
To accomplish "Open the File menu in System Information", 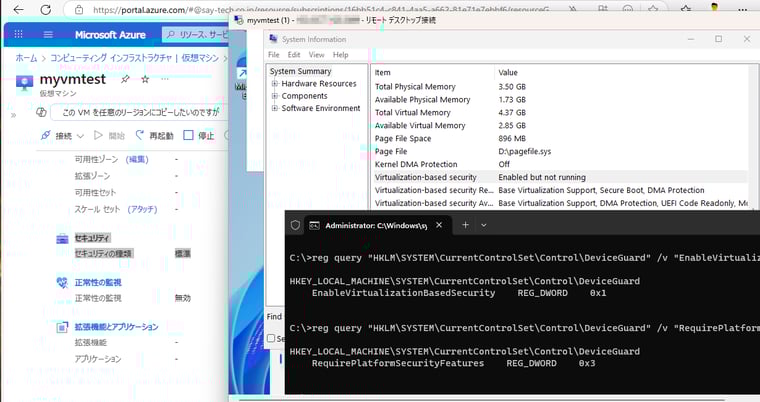I will tap(274, 55).
